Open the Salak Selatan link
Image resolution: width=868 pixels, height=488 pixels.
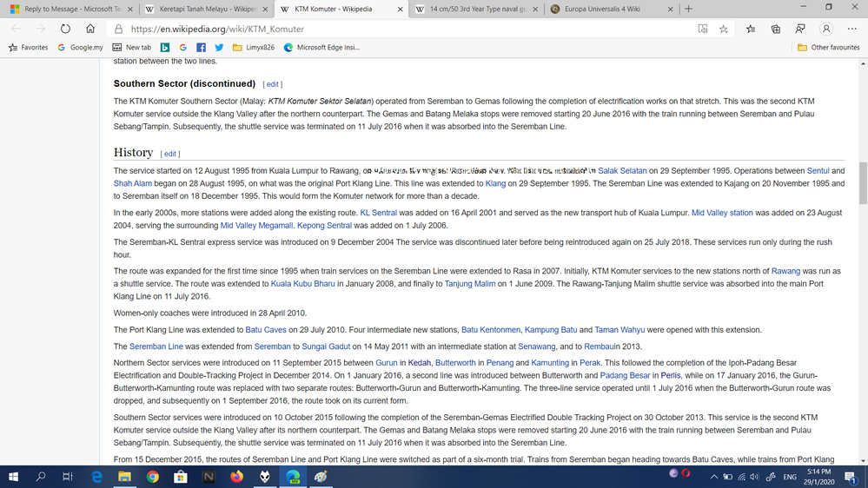tap(622, 171)
